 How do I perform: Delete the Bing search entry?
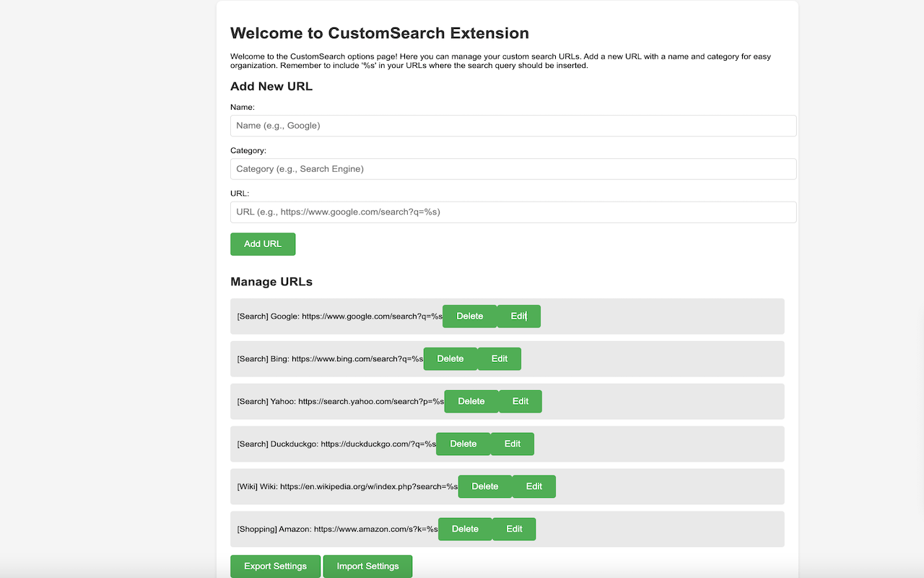click(x=450, y=358)
